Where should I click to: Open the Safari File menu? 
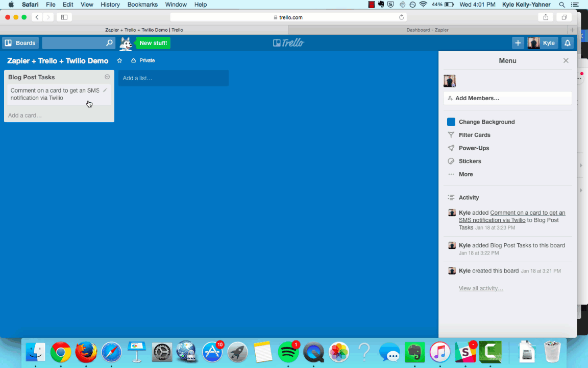(x=51, y=5)
